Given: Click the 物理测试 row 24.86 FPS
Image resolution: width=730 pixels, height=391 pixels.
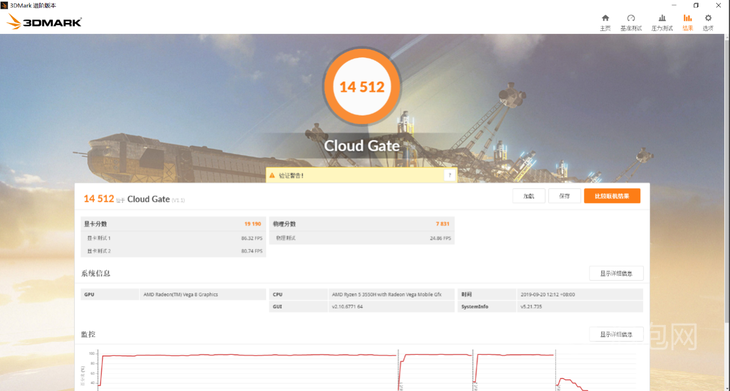Looking at the screenshot, I should pyautogui.click(x=362, y=238).
